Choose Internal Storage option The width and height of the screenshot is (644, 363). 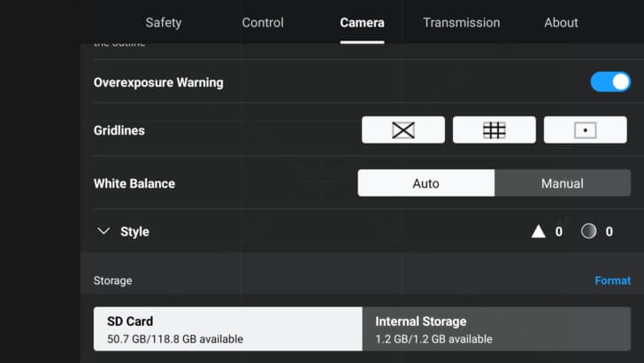click(496, 329)
